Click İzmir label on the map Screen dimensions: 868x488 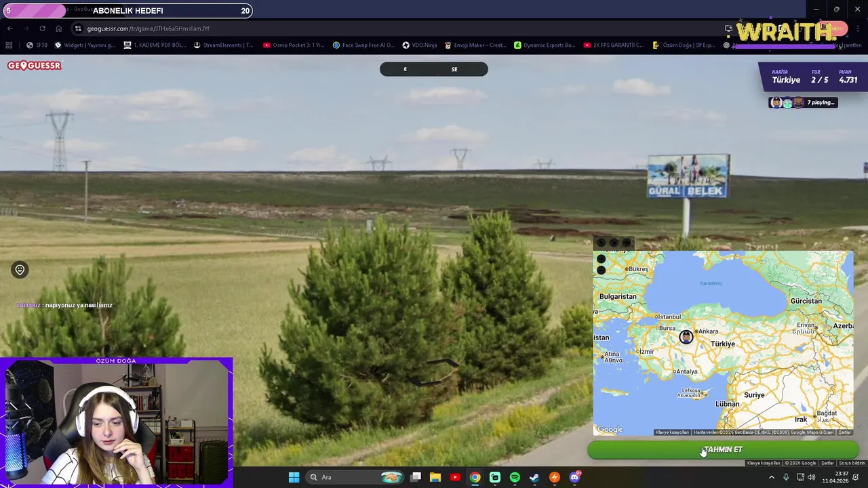click(x=645, y=352)
